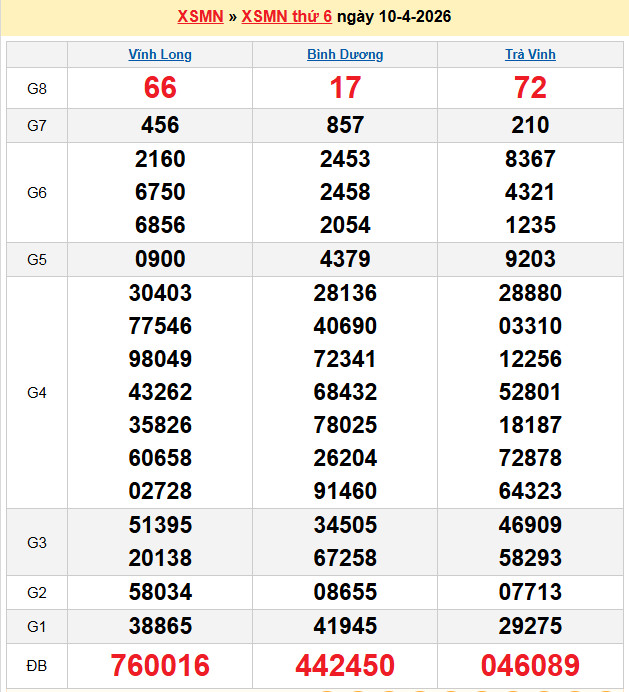Select the G8 result 72 for Trà Vinh
The image size is (629, 692).
point(530,88)
